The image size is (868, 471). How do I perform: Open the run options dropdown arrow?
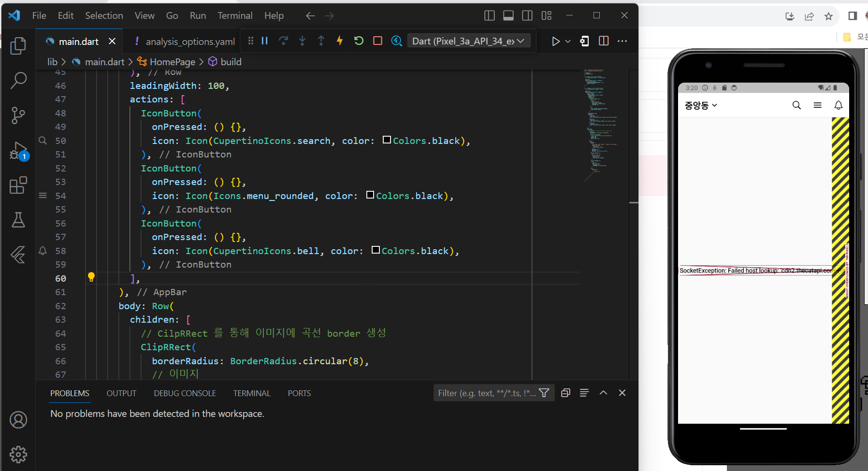pyautogui.click(x=568, y=41)
